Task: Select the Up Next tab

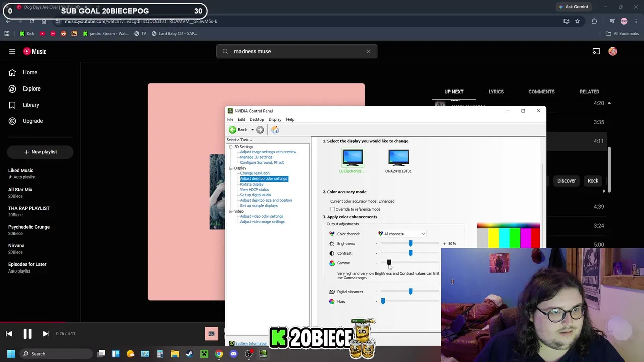Action: click(x=454, y=92)
